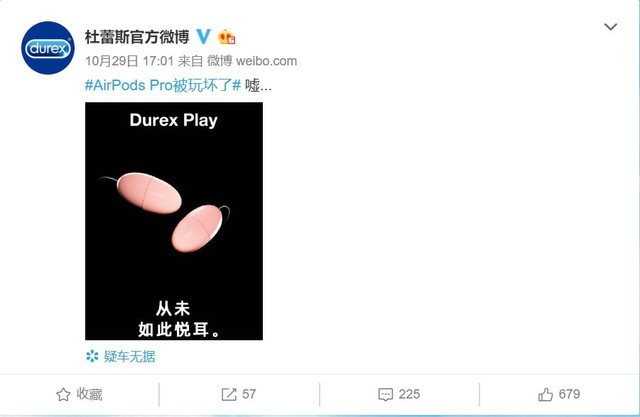Click the like count 679
Image resolution: width=640 pixels, height=417 pixels.
pyautogui.click(x=569, y=394)
